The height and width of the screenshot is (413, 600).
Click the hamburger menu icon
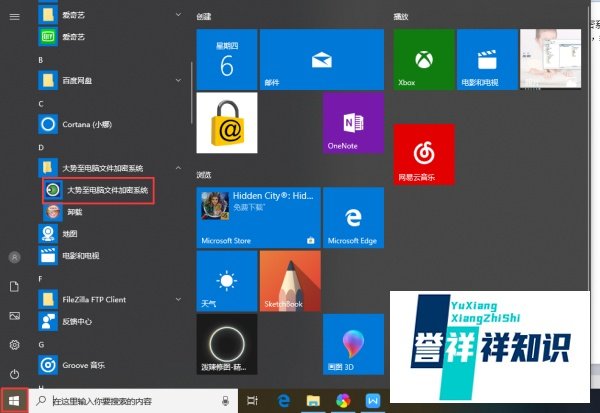coord(15,16)
